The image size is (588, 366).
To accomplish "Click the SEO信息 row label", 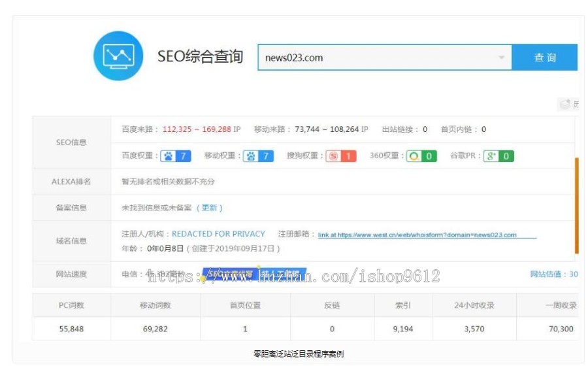I will (x=71, y=142).
